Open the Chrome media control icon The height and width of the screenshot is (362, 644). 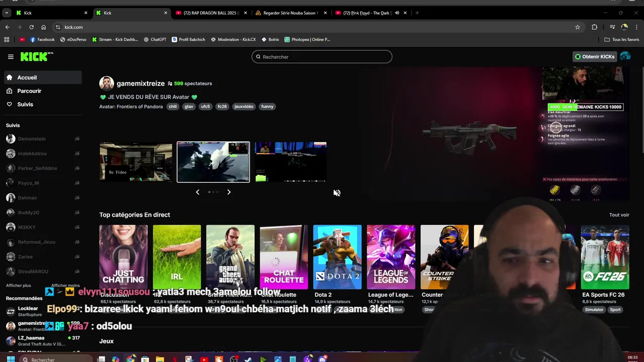[x=612, y=27]
